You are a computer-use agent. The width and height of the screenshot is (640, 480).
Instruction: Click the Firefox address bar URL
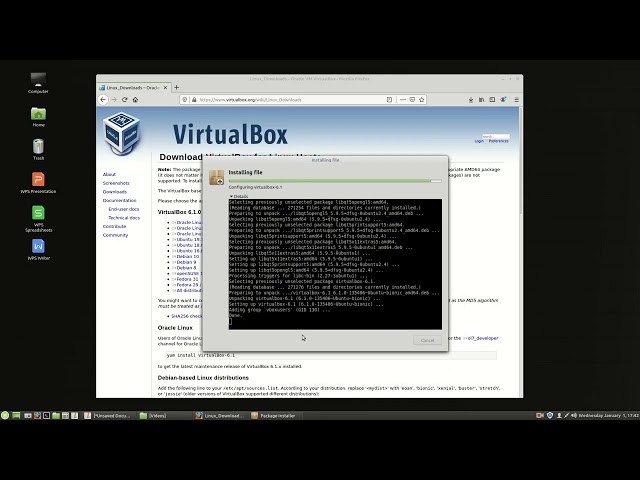(x=251, y=100)
